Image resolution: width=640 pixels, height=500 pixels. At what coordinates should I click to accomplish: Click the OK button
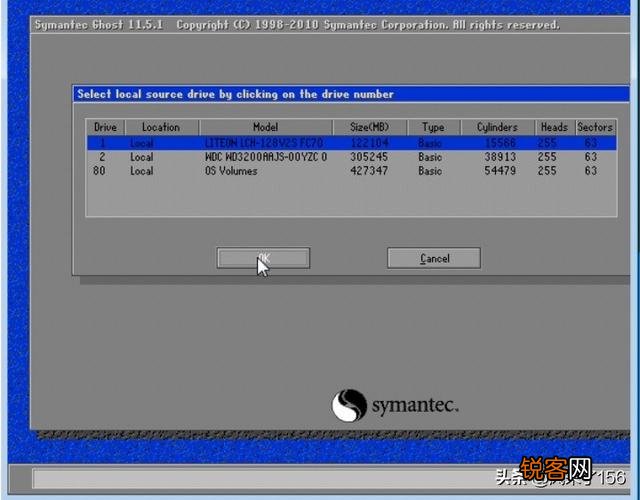pyautogui.click(x=263, y=258)
